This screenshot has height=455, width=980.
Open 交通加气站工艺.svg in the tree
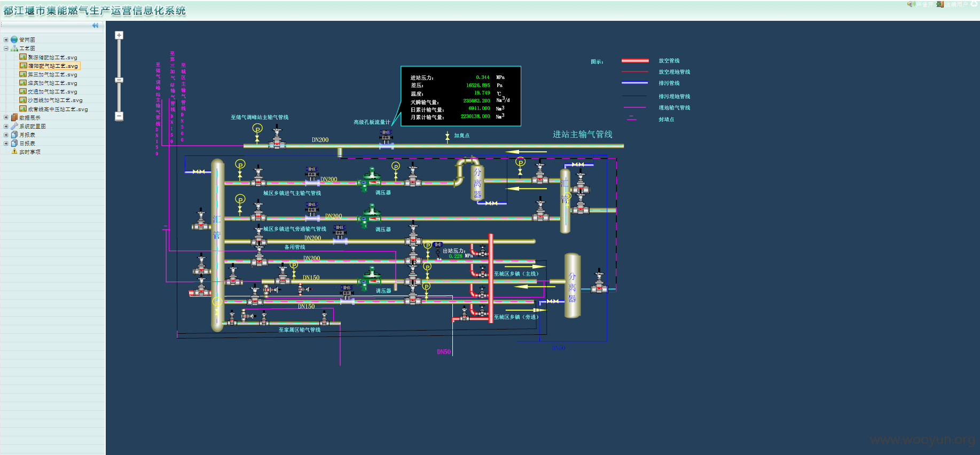click(x=52, y=91)
